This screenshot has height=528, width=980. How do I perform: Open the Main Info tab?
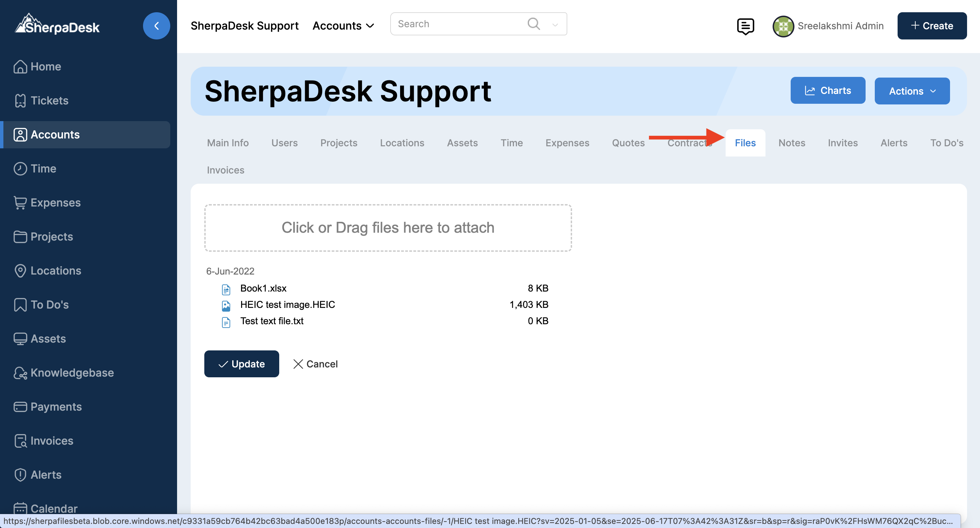(x=227, y=143)
